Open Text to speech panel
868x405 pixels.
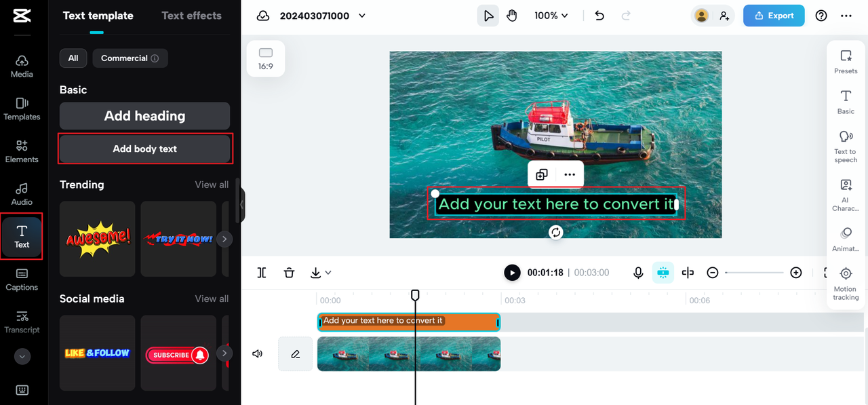[846, 147]
